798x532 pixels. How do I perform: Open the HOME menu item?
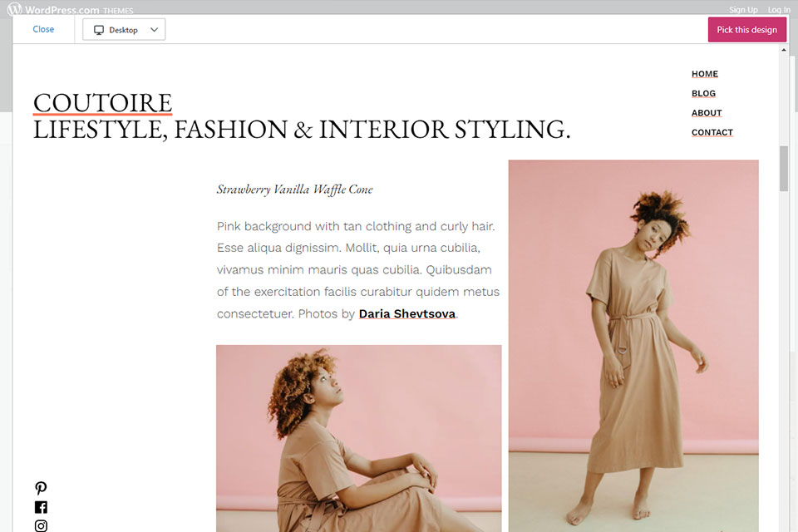point(704,74)
